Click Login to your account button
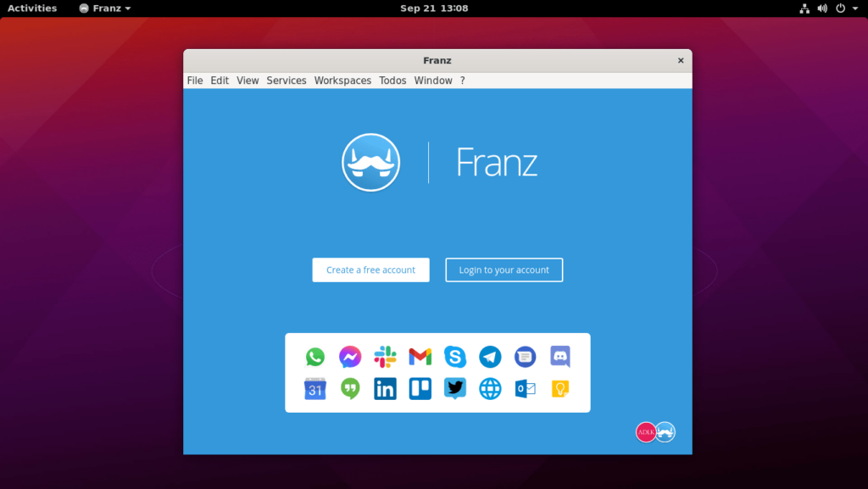Screen dimensions: 868x489 (504, 270)
